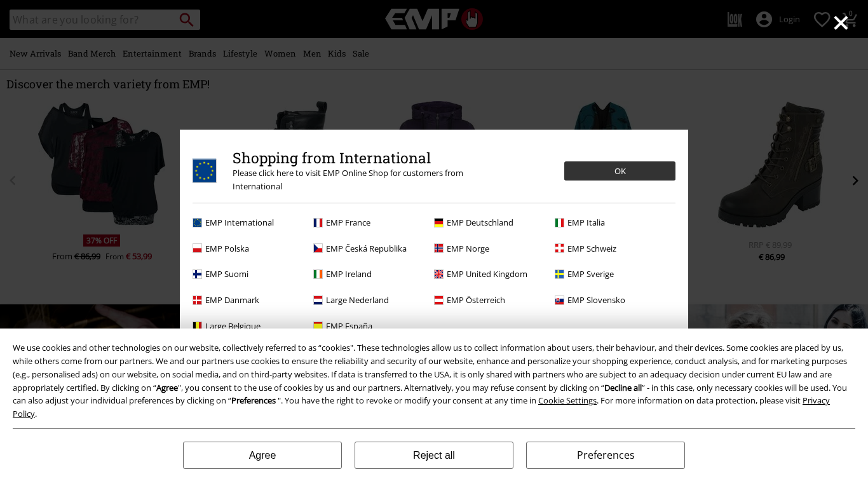Open Women menu

(x=280, y=53)
